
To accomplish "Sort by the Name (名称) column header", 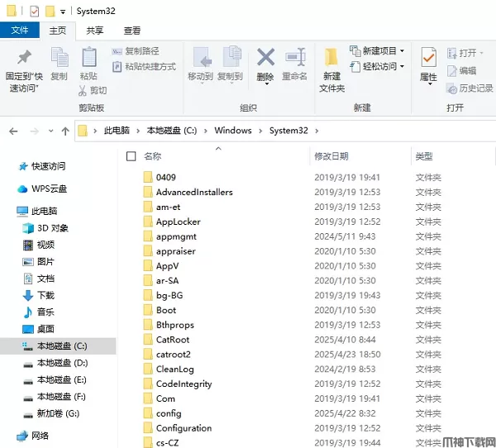I will [152, 156].
